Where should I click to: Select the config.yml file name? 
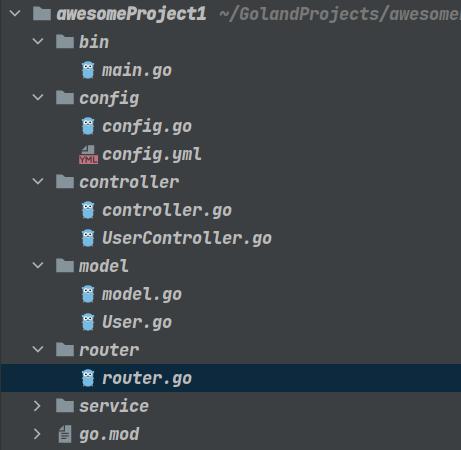[x=152, y=155]
